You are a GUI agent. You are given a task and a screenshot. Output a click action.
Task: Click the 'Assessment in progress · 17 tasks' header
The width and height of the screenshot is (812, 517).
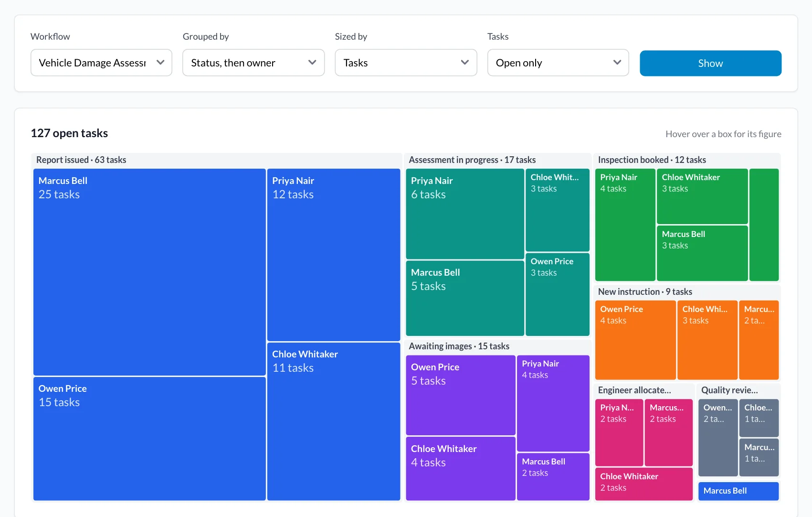(472, 160)
